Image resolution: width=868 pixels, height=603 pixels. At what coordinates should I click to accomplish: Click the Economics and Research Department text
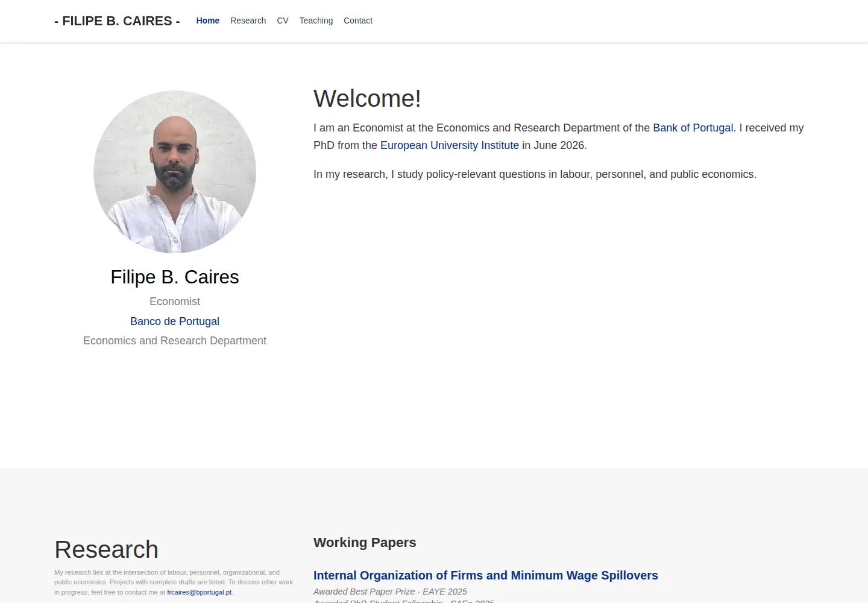click(x=175, y=341)
